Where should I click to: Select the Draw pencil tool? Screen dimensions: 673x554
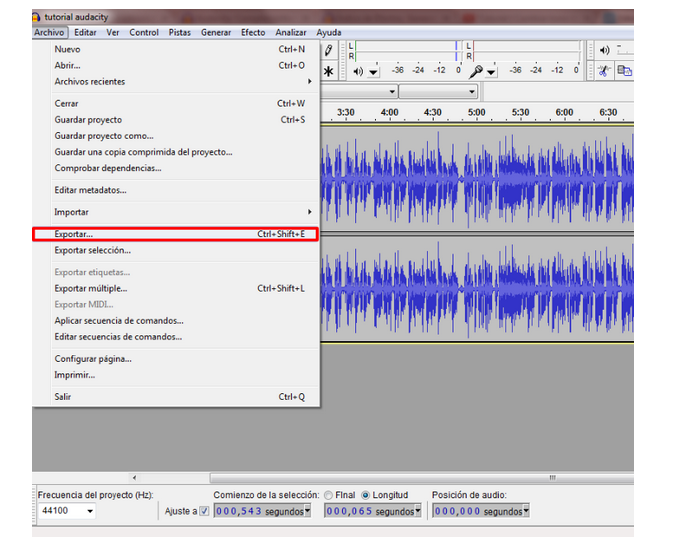tap(328, 50)
